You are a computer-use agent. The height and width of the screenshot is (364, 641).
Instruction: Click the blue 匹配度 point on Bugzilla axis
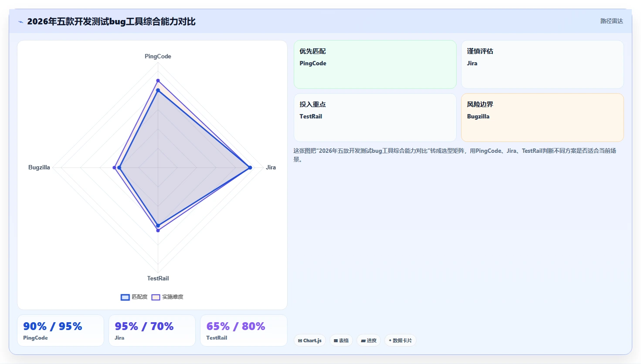coord(119,168)
